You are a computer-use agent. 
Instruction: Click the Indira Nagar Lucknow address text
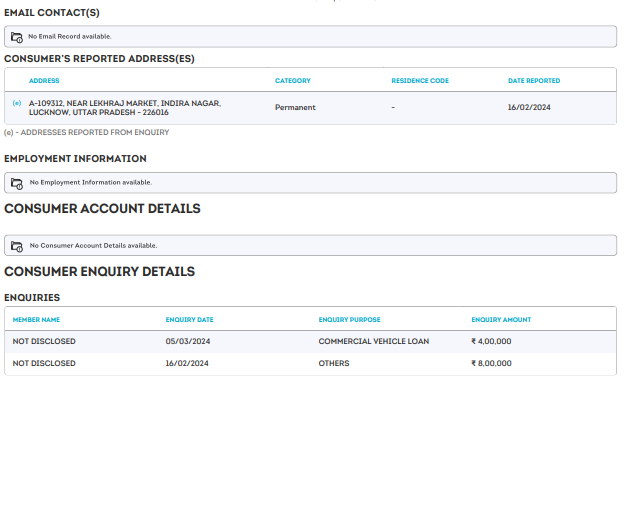tap(124, 108)
